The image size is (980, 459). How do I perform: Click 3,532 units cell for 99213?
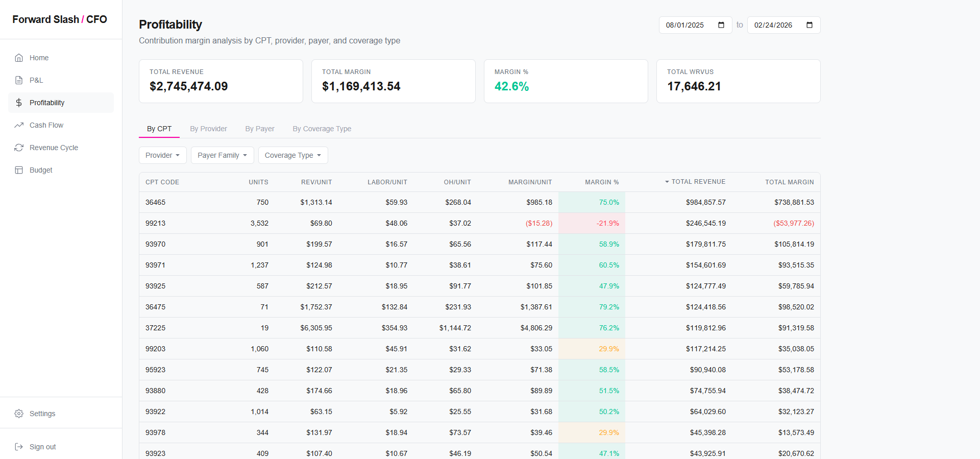click(259, 223)
